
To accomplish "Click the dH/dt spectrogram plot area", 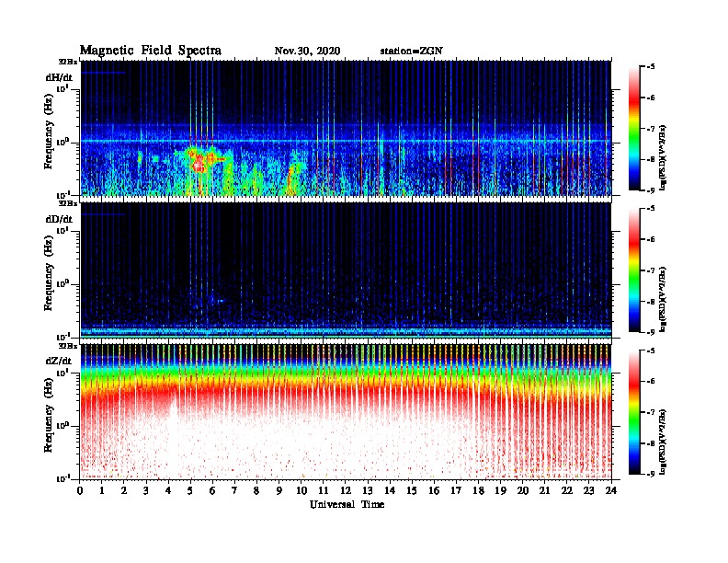I will 346,128.
